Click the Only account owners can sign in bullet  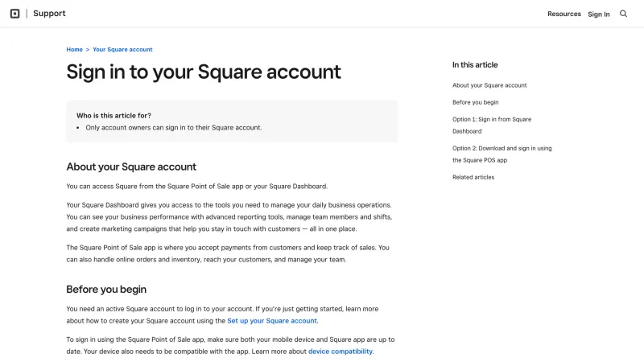[173, 128]
